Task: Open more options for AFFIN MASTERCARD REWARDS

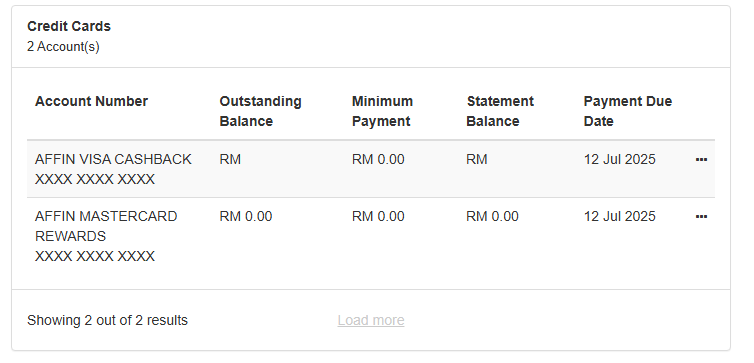Action: 701,217
